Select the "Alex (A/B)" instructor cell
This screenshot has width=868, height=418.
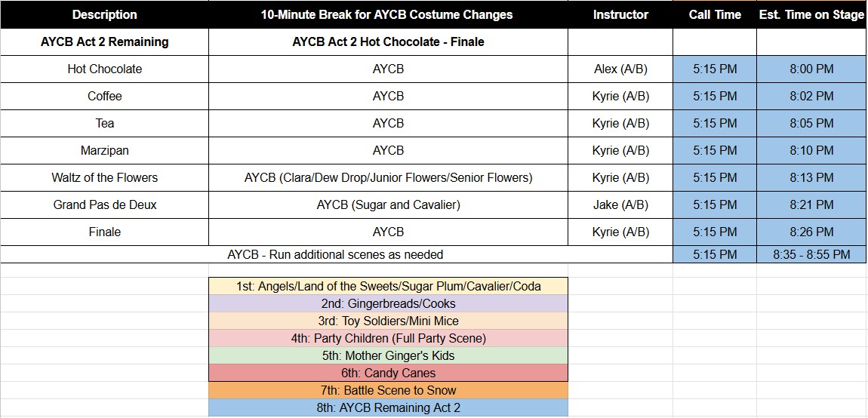coord(620,69)
